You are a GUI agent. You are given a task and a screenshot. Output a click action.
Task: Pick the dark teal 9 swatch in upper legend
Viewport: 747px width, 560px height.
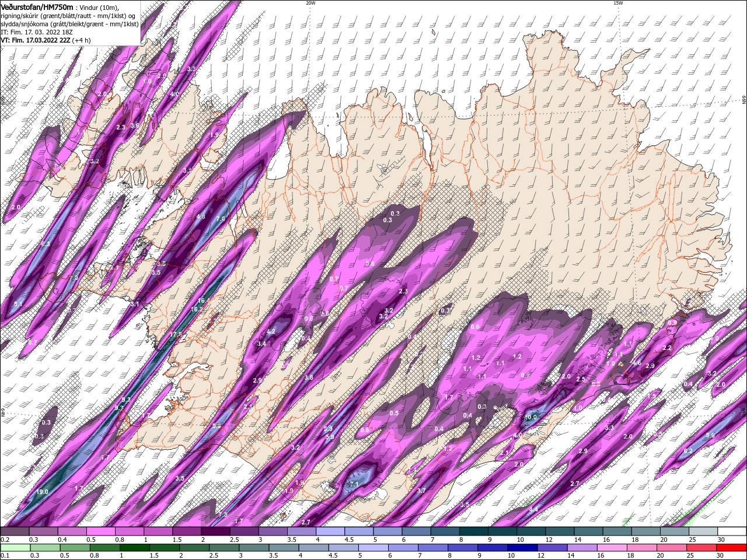(502, 531)
